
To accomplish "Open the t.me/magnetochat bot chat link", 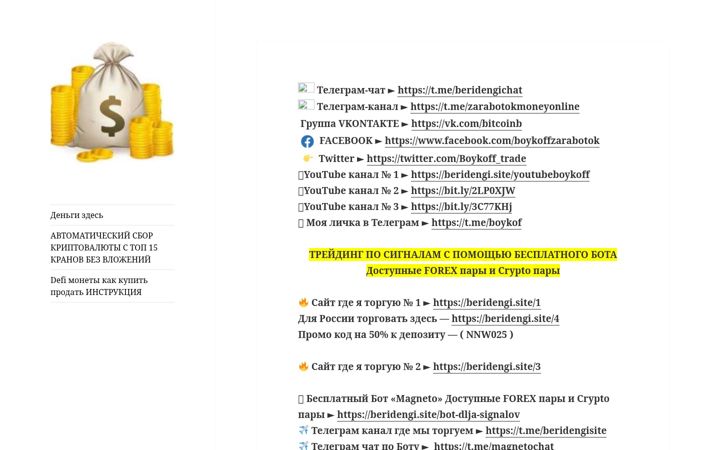I will coord(494,446).
